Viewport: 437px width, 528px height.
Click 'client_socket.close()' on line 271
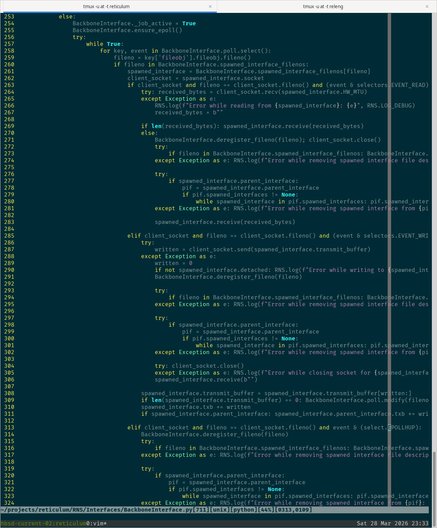point(345,140)
